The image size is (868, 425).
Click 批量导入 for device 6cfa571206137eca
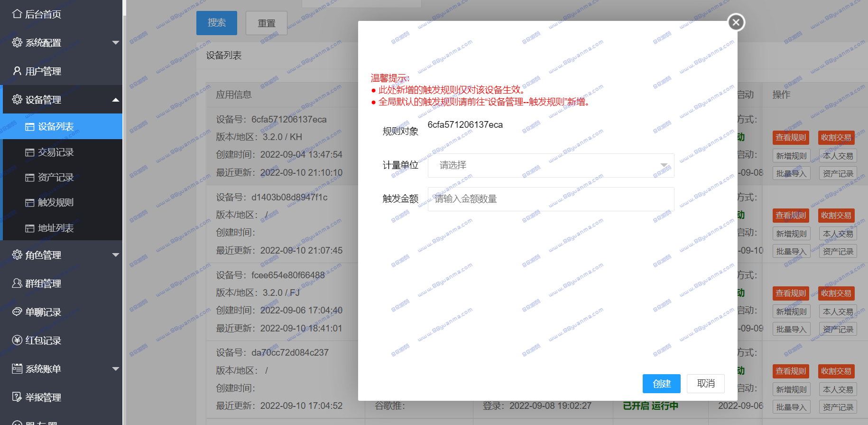pyautogui.click(x=791, y=173)
